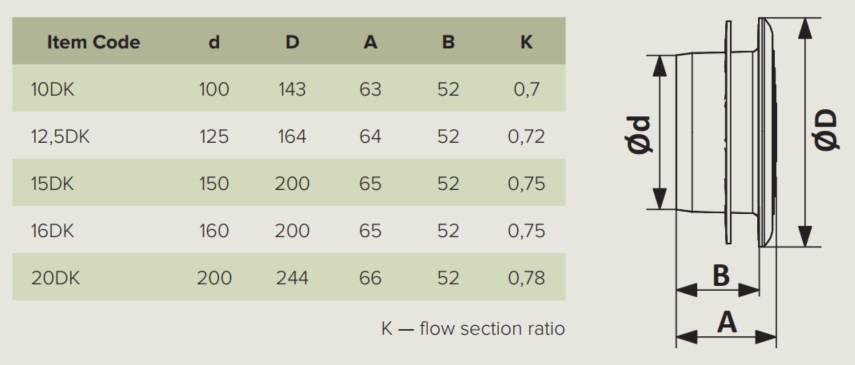
Task: Click the Item Code column header
Action: click(x=93, y=42)
